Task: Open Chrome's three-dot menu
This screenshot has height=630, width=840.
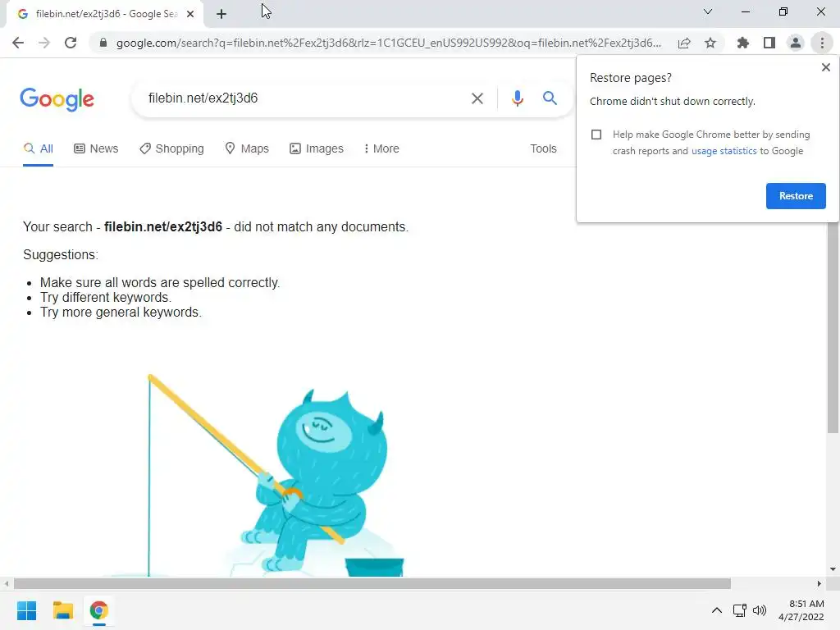Action: click(822, 43)
